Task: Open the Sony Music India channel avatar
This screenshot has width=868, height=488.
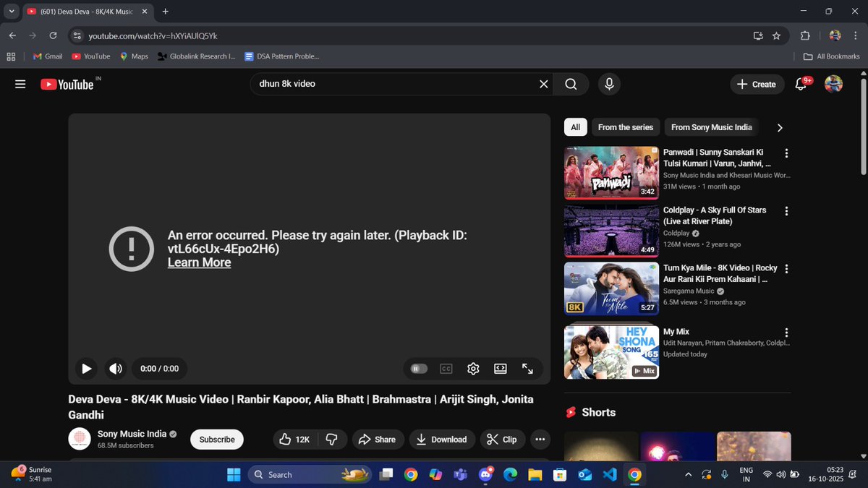Action: click(80, 440)
